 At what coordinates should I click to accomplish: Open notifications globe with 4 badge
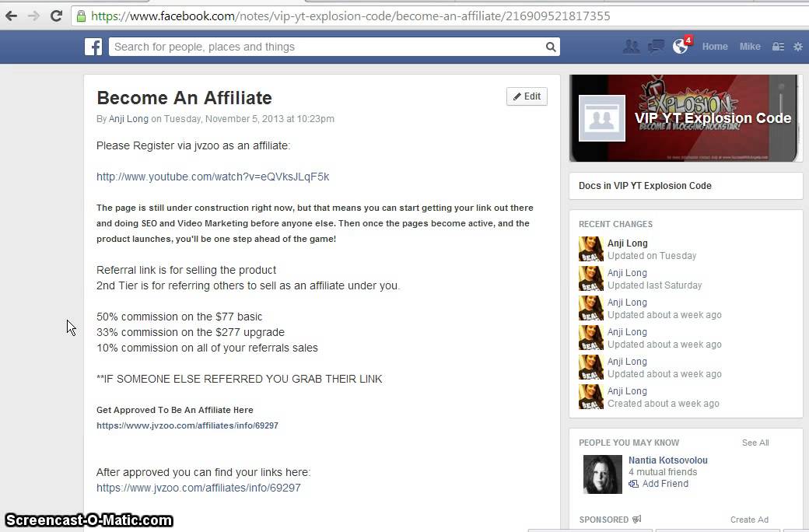coord(681,46)
